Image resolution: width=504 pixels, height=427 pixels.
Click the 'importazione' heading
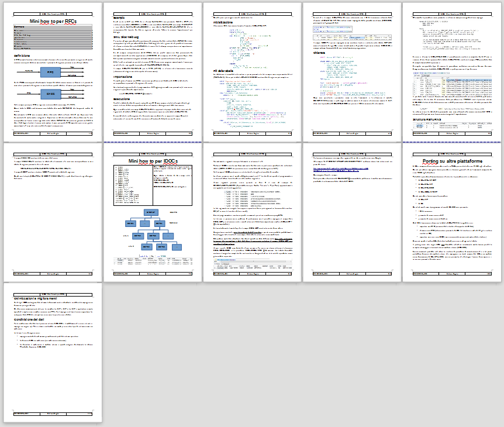[x=127, y=77]
